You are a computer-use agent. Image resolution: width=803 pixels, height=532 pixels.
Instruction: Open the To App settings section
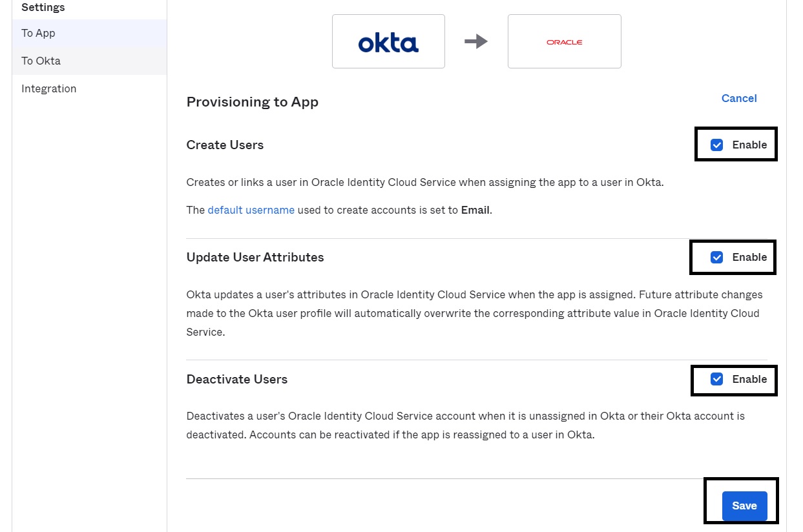(39, 33)
